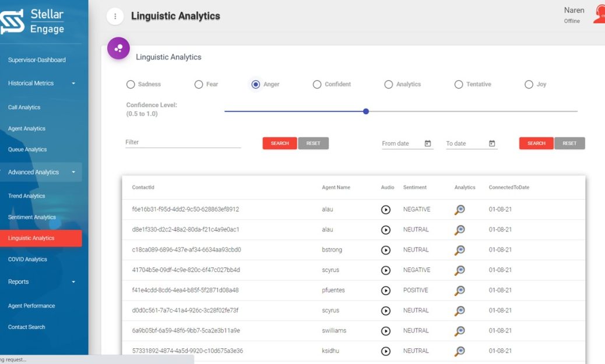The image size is (605, 364).
Task: Play audio for contact d8e1f330
Action: [x=385, y=230]
